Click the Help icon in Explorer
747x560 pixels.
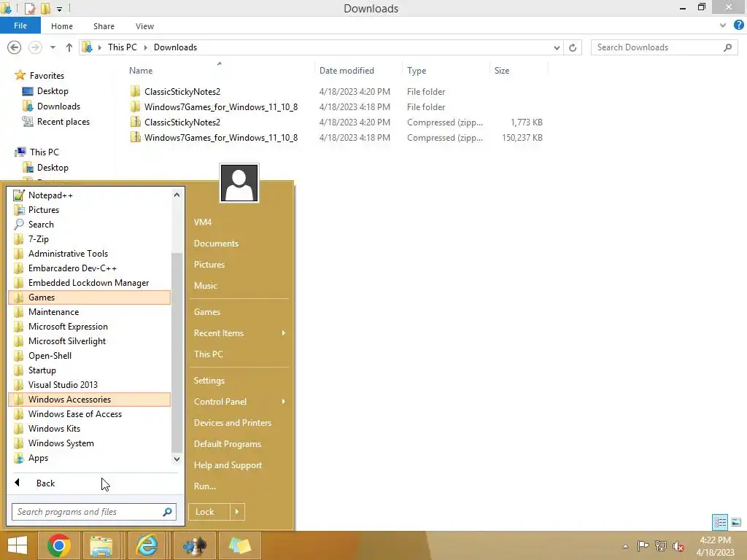point(738,26)
